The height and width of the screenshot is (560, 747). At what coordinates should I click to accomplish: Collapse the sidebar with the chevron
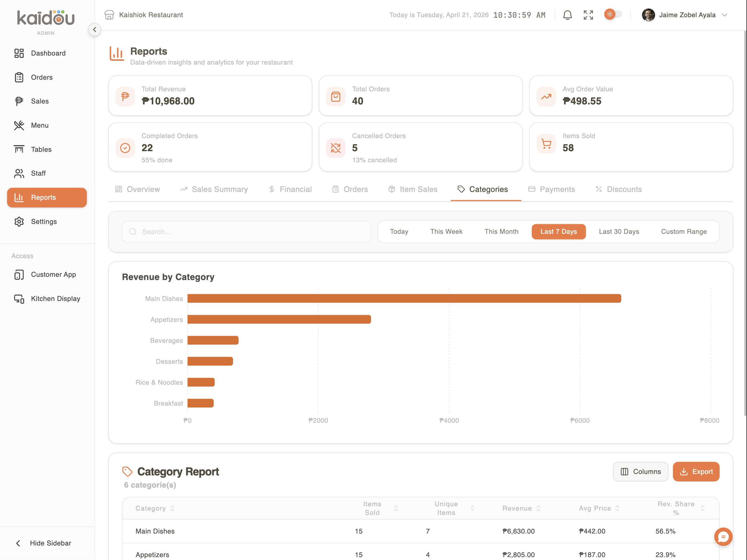tap(95, 29)
